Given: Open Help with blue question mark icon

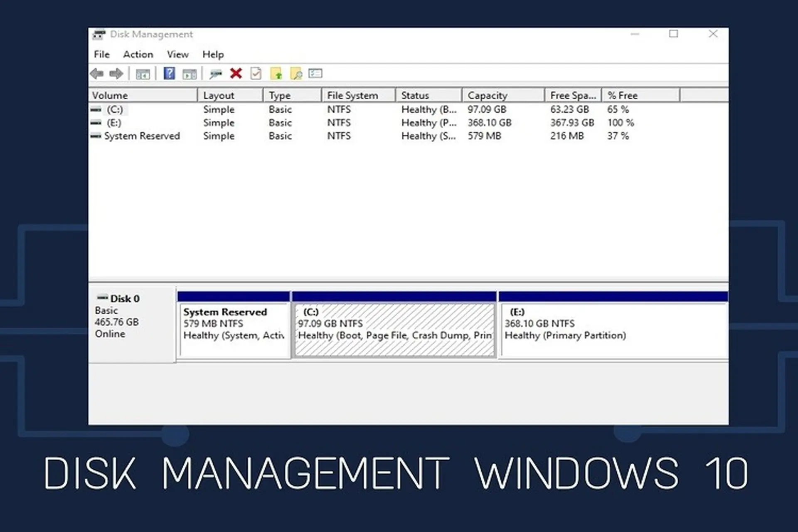Looking at the screenshot, I should pyautogui.click(x=169, y=74).
